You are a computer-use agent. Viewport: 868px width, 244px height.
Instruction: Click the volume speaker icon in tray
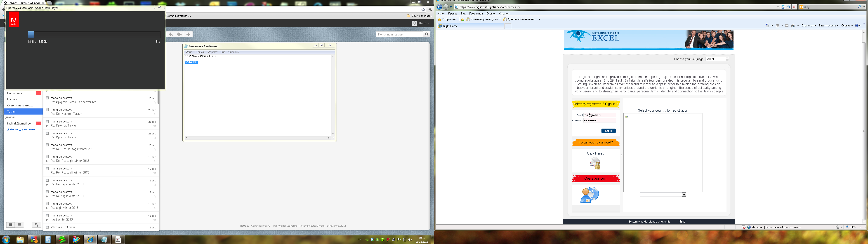click(x=410, y=240)
